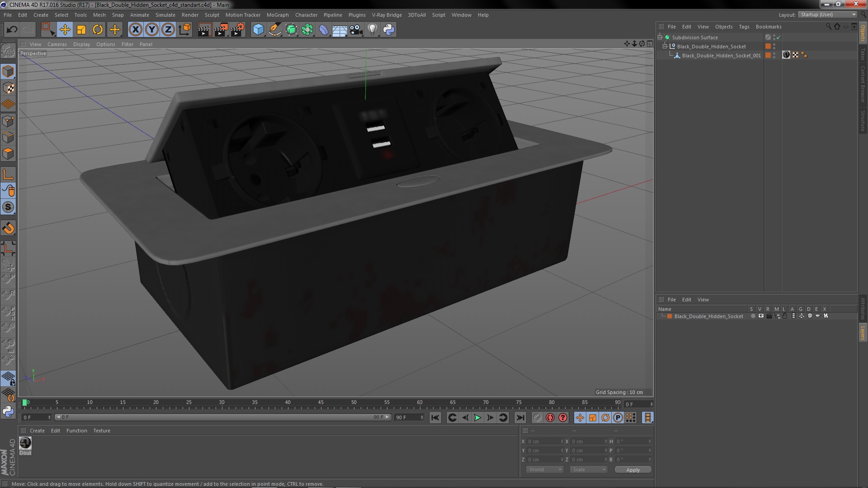Select the Spline Pen tool
Viewport: 868px width, 488px height.
(274, 30)
